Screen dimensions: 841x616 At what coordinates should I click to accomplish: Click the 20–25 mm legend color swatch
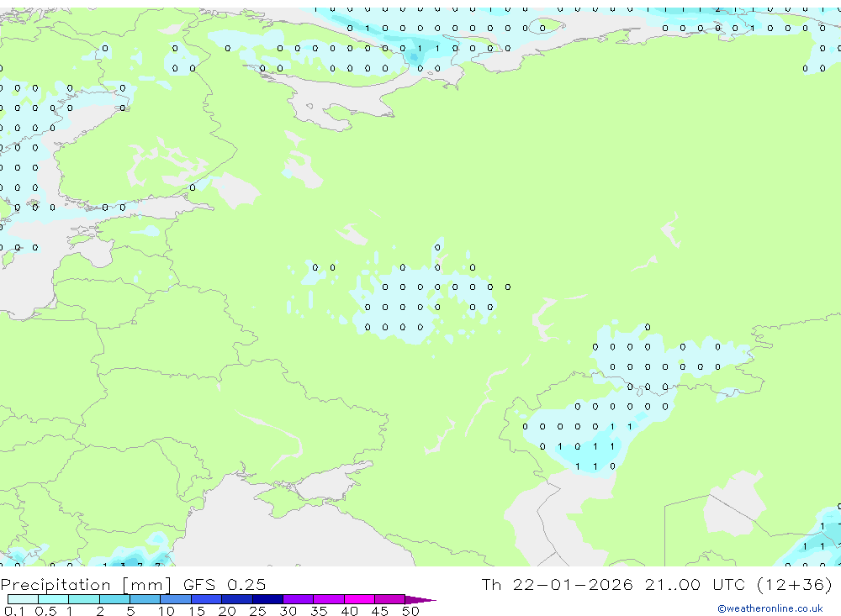coord(237,599)
